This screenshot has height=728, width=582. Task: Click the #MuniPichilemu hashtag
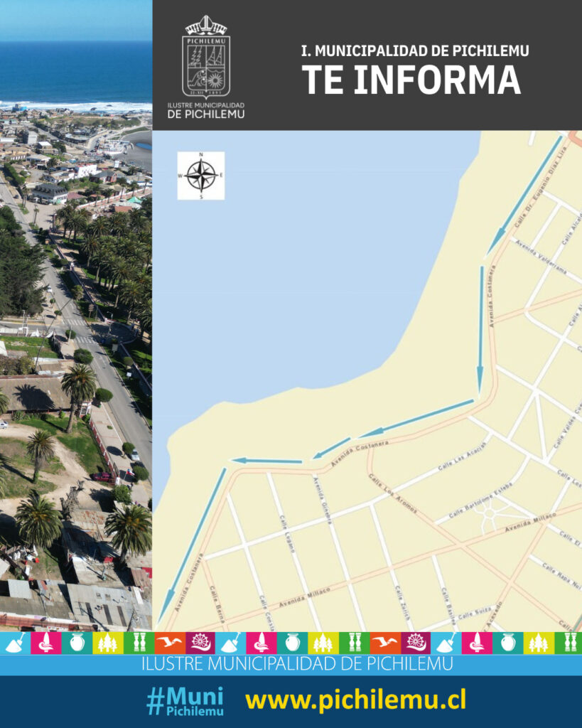[x=185, y=701]
